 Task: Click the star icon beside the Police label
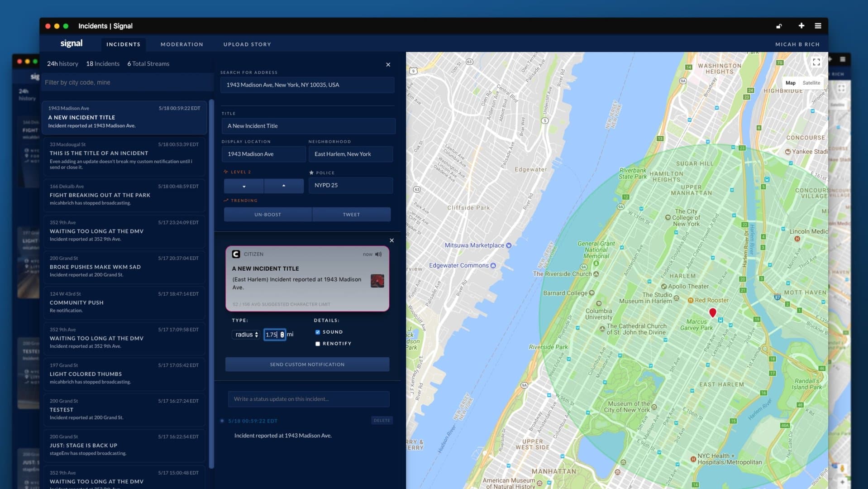pos(311,172)
